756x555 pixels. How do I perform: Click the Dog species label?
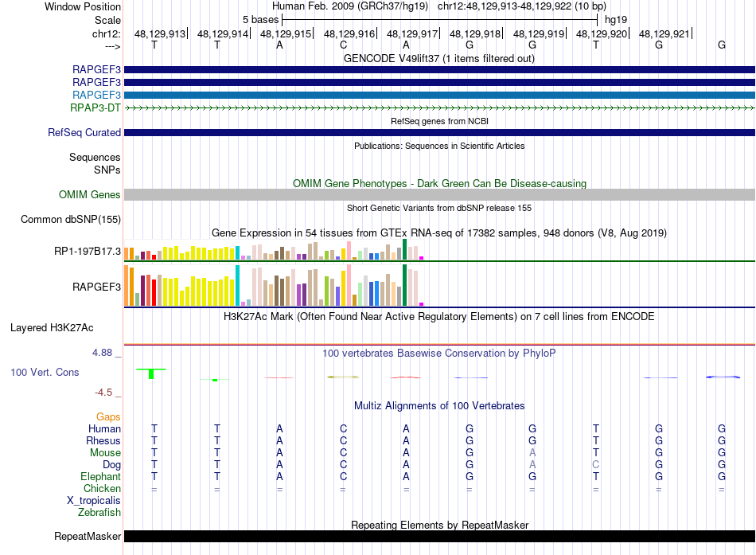pos(111,465)
